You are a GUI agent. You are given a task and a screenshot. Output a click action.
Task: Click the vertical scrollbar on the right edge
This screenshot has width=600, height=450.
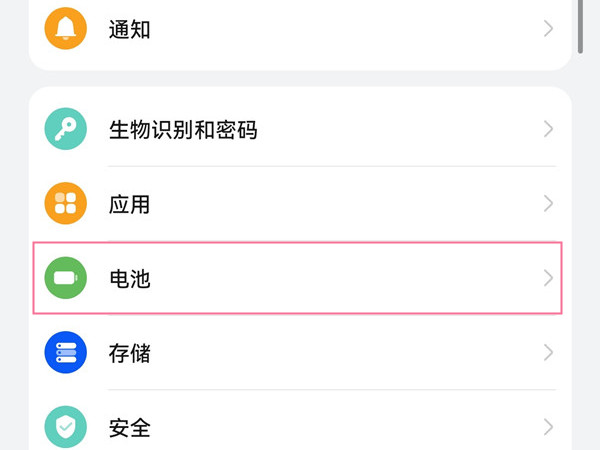[x=581, y=25]
